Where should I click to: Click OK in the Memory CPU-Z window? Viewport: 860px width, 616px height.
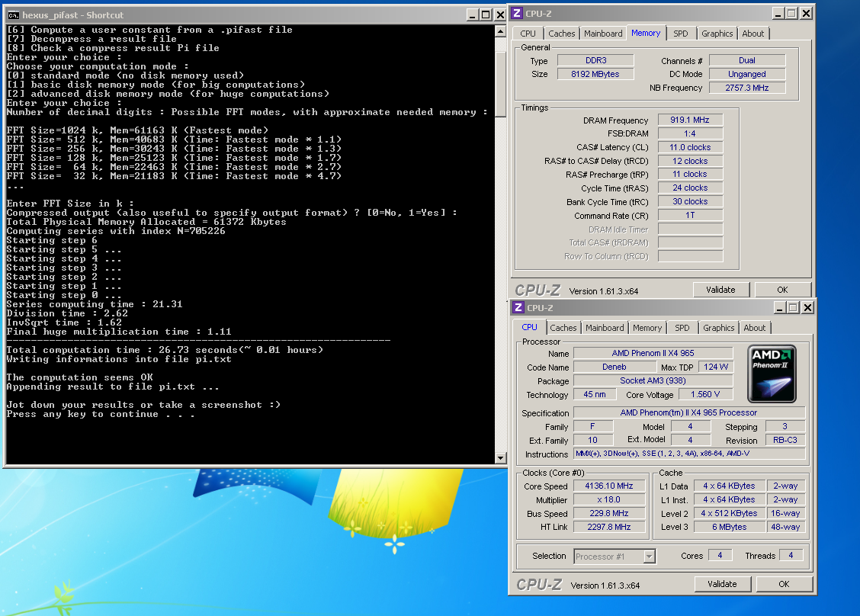coord(783,290)
